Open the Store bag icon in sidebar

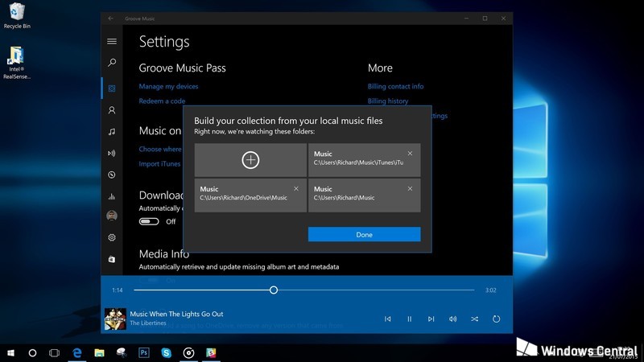point(112,259)
